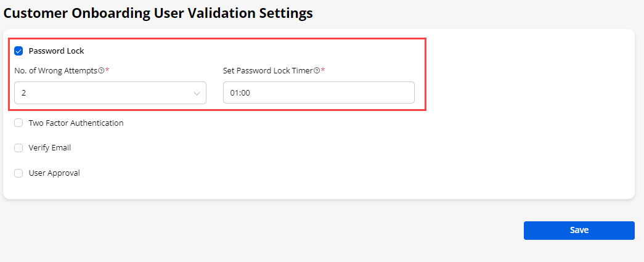The width and height of the screenshot is (644, 262).
Task: Click the Password Lock label text
Action: (x=56, y=51)
